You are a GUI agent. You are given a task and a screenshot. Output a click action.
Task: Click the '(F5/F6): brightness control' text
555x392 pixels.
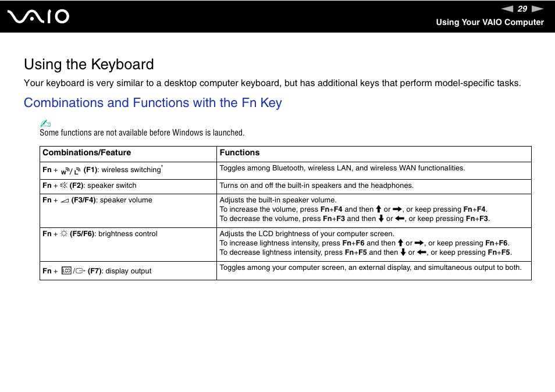point(113,234)
